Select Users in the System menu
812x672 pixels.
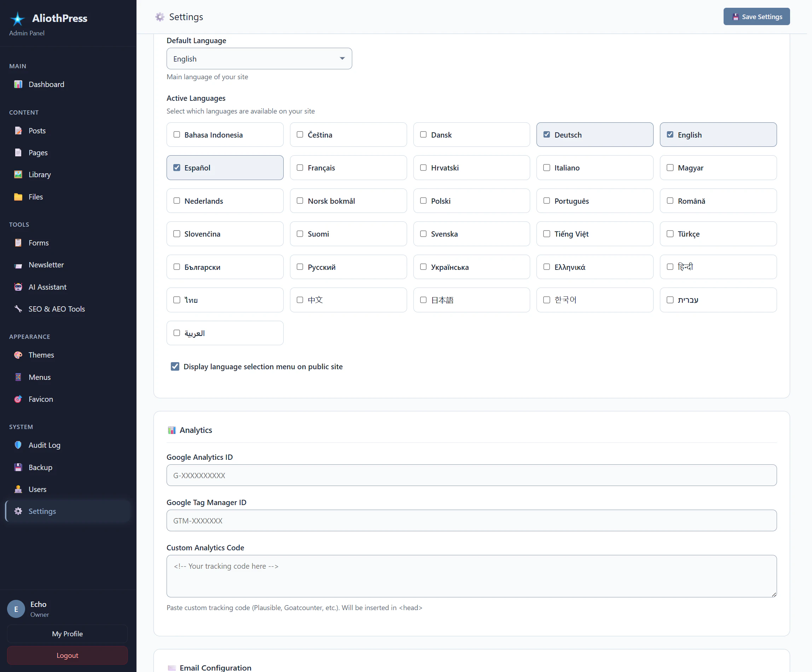point(18,489)
